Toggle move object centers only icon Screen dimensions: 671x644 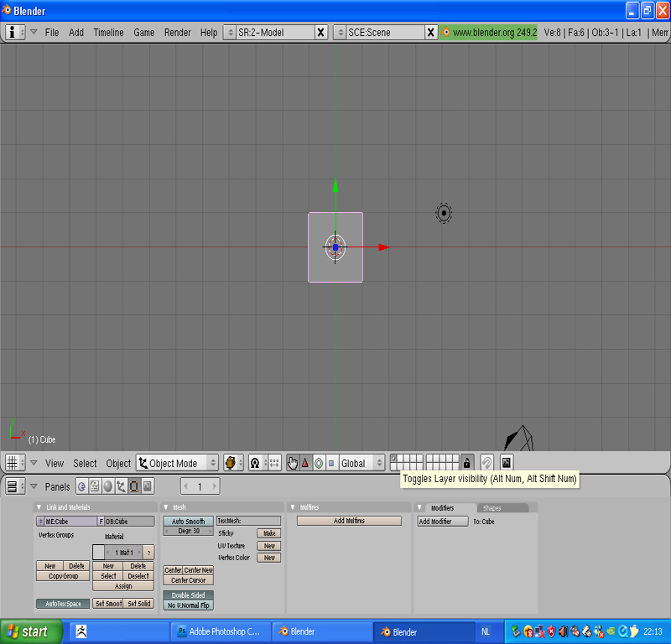coord(274,463)
